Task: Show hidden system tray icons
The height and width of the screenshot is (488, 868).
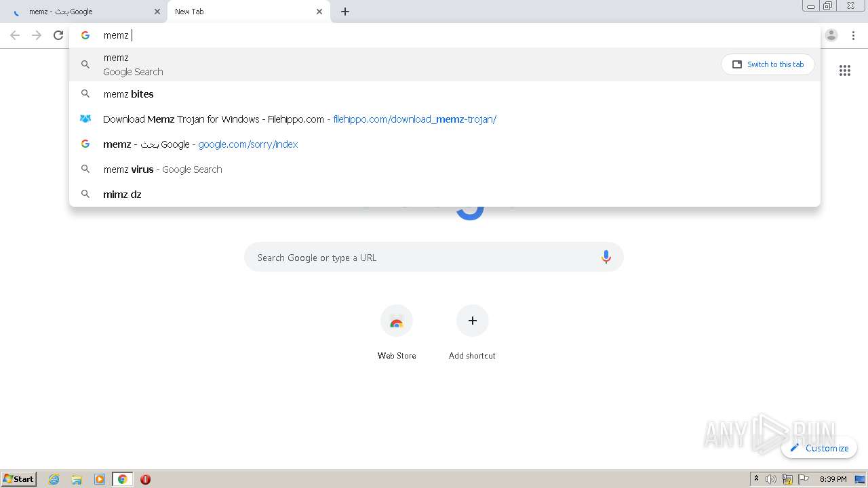Action: tap(756, 479)
